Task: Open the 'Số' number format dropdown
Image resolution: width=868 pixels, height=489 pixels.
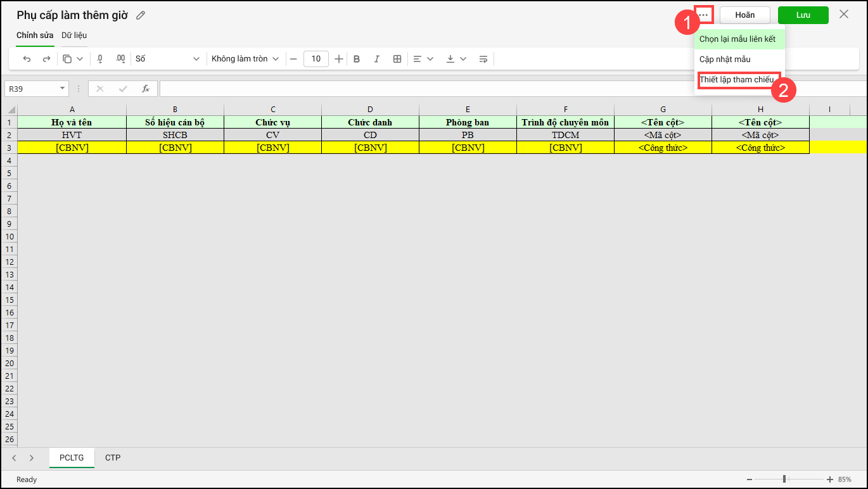Action: pyautogui.click(x=167, y=59)
